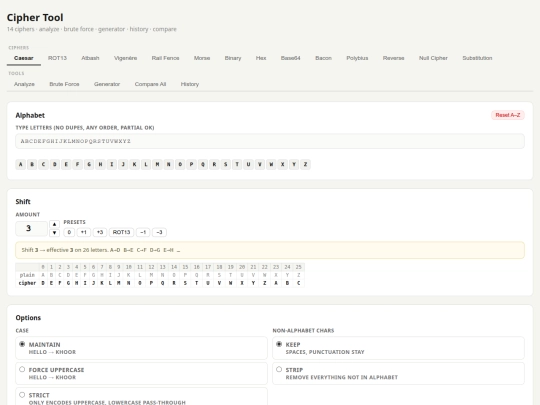Screen dimensions: 540x405
Task: Switch to the ROT13 cipher tab
Action: (57, 58)
